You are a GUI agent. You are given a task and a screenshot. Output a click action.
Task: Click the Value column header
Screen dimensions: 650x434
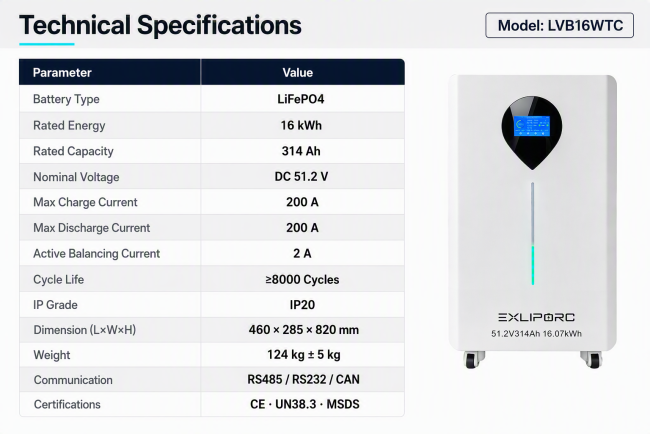tap(298, 73)
